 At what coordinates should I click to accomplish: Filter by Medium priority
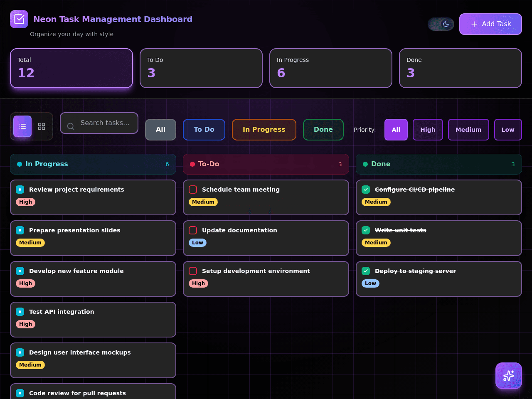pyautogui.click(x=468, y=130)
